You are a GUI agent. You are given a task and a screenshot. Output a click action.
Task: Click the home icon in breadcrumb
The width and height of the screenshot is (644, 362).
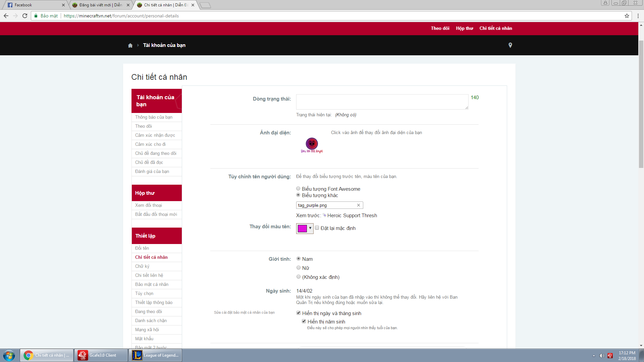pos(130,46)
